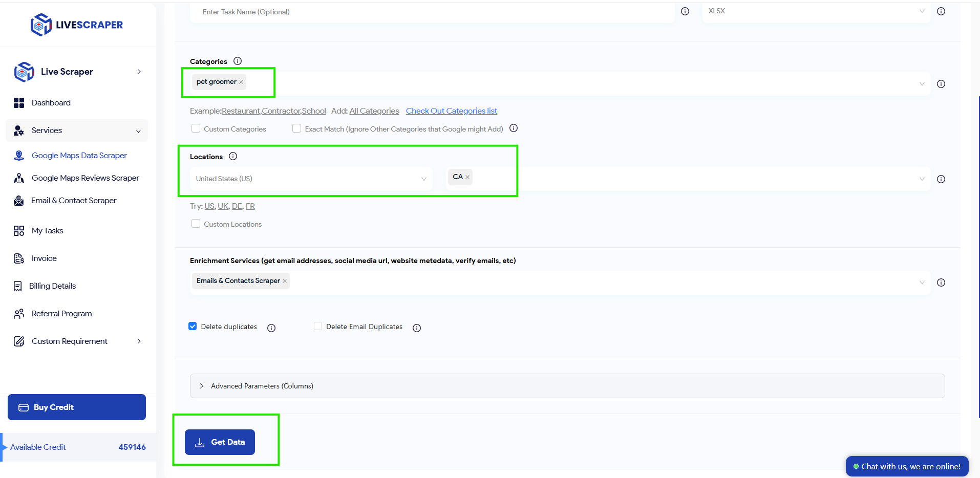Expand the Live Scraper sidebar chevron
The height and width of the screenshot is (478, 980).
pos(139,72)
